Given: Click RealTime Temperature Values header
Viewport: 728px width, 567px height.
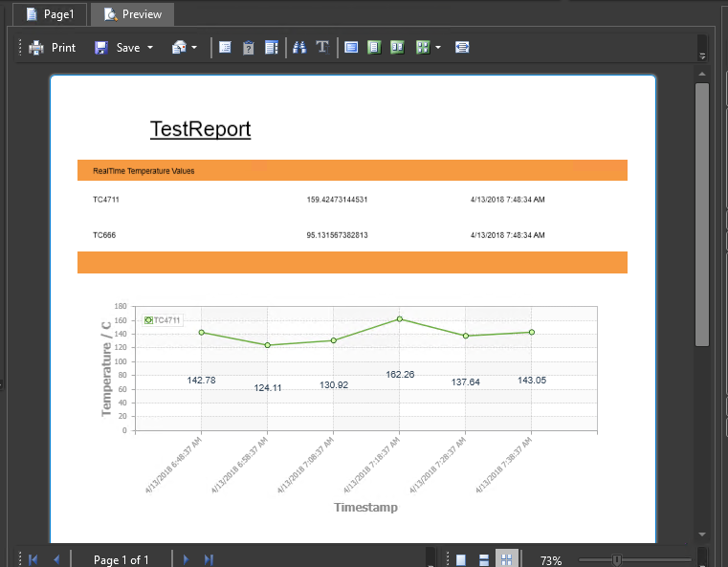Looking at the screenshot, I should (143, 171).
